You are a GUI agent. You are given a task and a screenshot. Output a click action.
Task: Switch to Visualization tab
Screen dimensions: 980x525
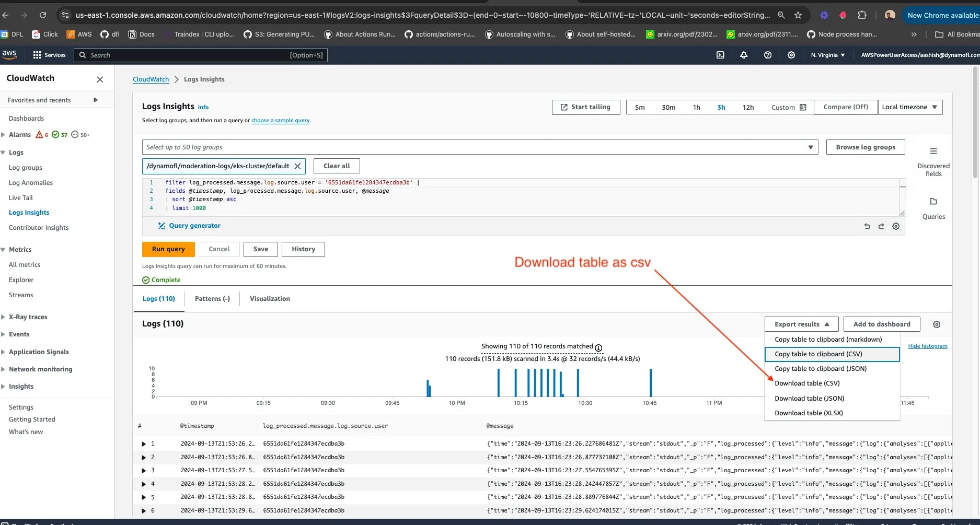click(x=270, y=299)
